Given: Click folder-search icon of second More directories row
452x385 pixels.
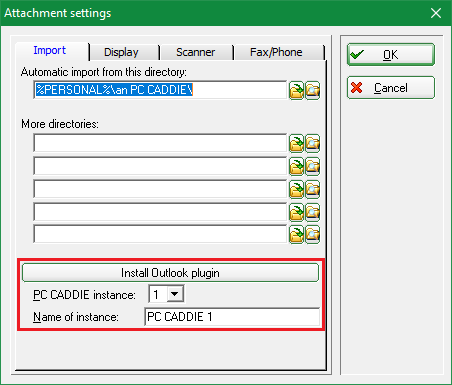Looking at the screenshot, I should tap(312, 166).
